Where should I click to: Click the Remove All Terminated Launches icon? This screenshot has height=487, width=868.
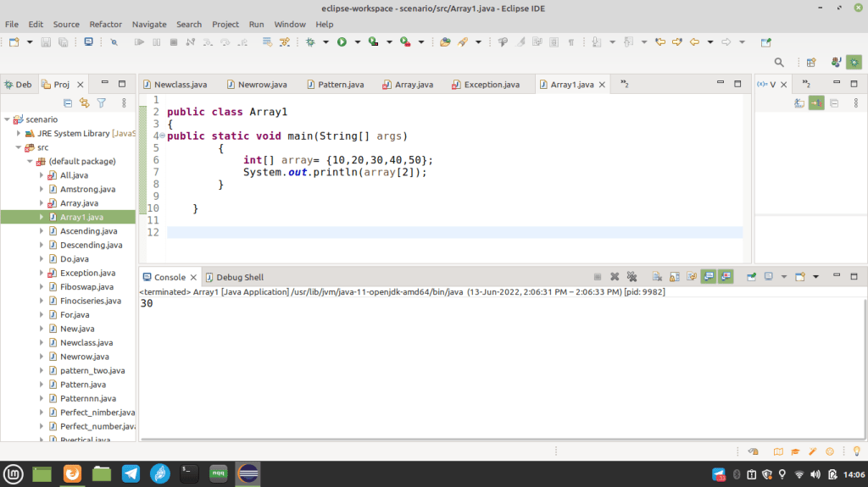[x=632, y=277]
